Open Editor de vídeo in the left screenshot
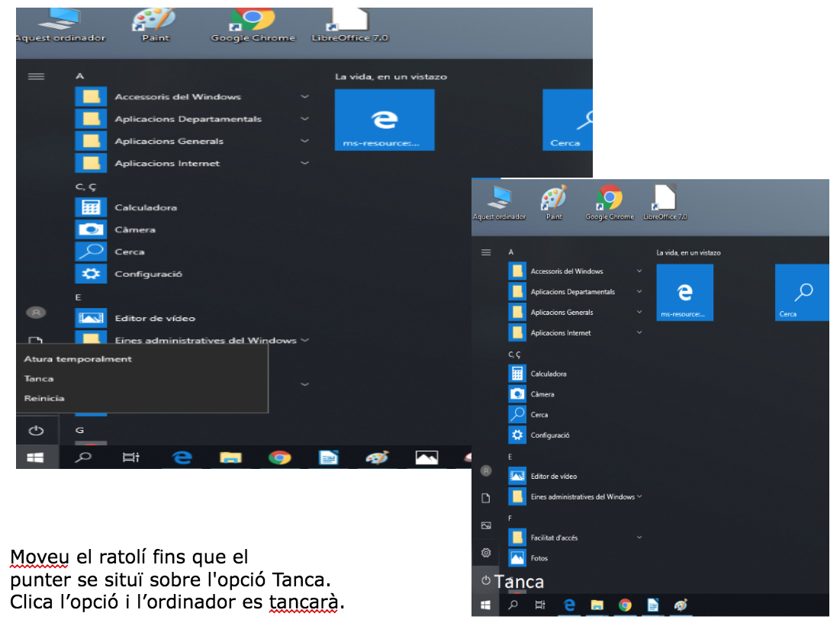 pos(154,318)
